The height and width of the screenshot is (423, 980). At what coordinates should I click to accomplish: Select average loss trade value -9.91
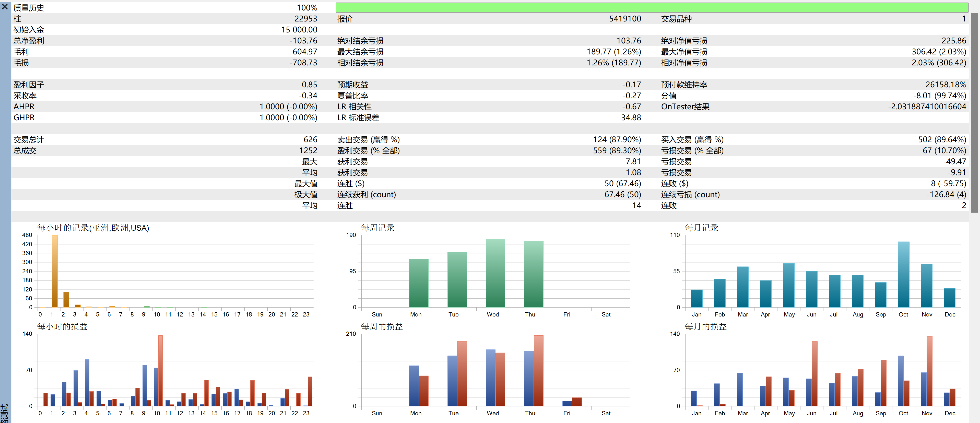957,173
